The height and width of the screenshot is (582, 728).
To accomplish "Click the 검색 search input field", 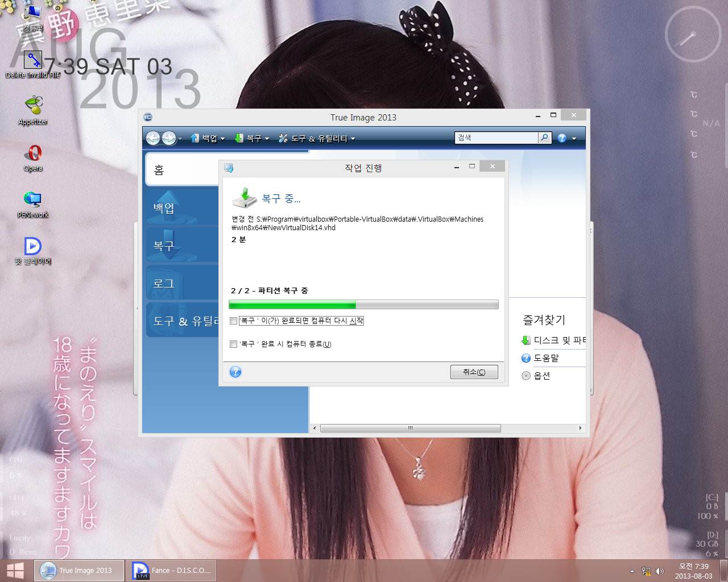I will (x=497, y=138).
